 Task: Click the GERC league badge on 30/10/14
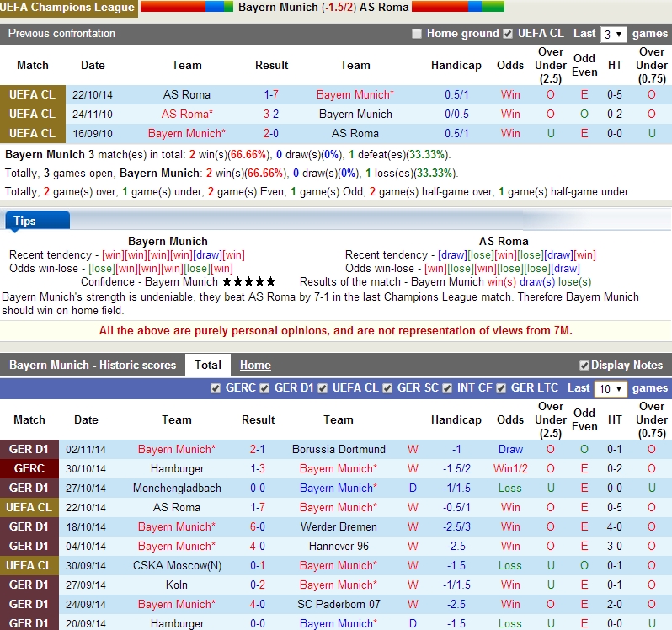coord(29,468)
